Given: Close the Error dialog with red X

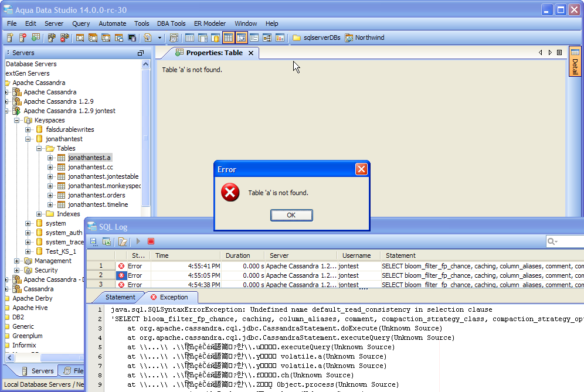Looking at the screenshot, I should [x=361, y=169].
